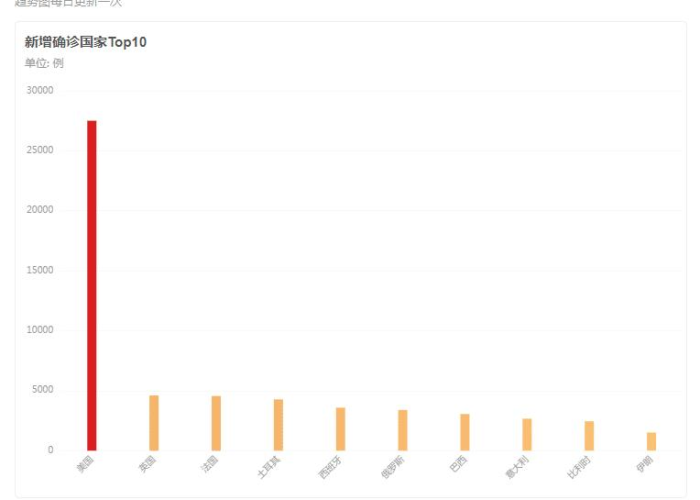Click the 英国 axis label
This screenshot has height=500, width=700.
[x=147, y=464]
